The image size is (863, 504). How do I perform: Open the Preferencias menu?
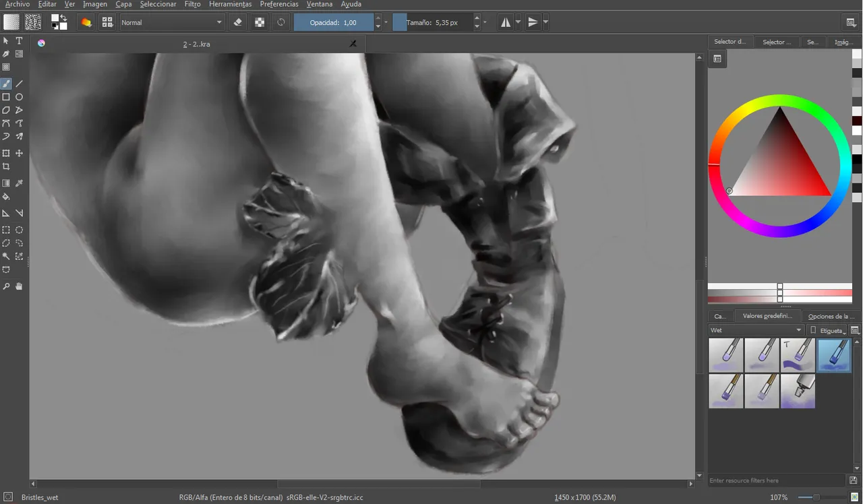279,4
